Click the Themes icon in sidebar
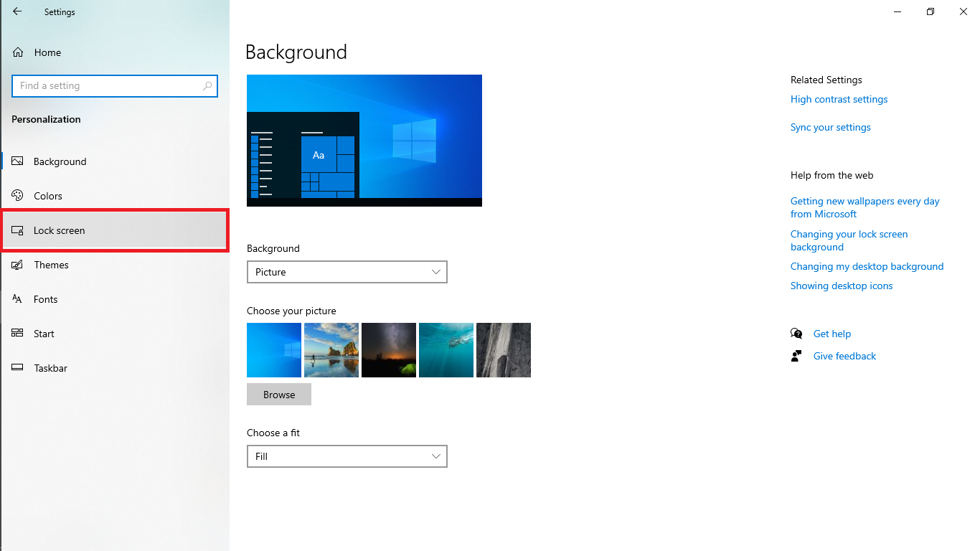This screenshot has height=551, width=980. click(x=18, y=265)
